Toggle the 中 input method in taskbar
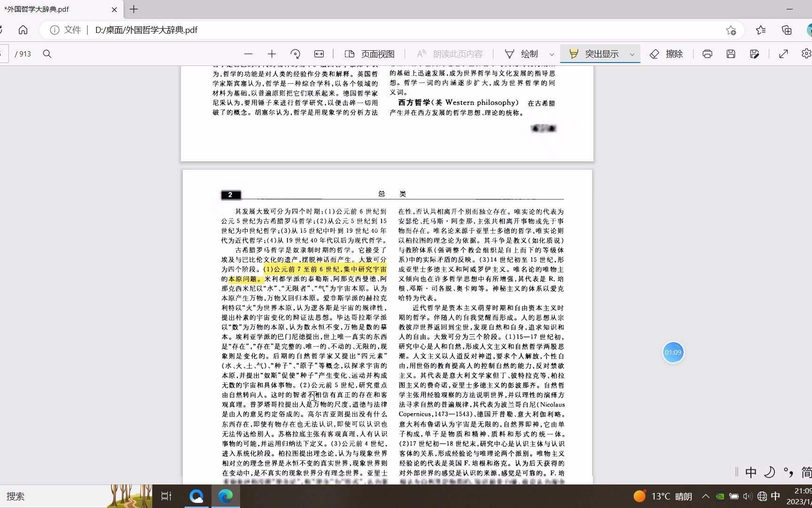 point(776,496)
